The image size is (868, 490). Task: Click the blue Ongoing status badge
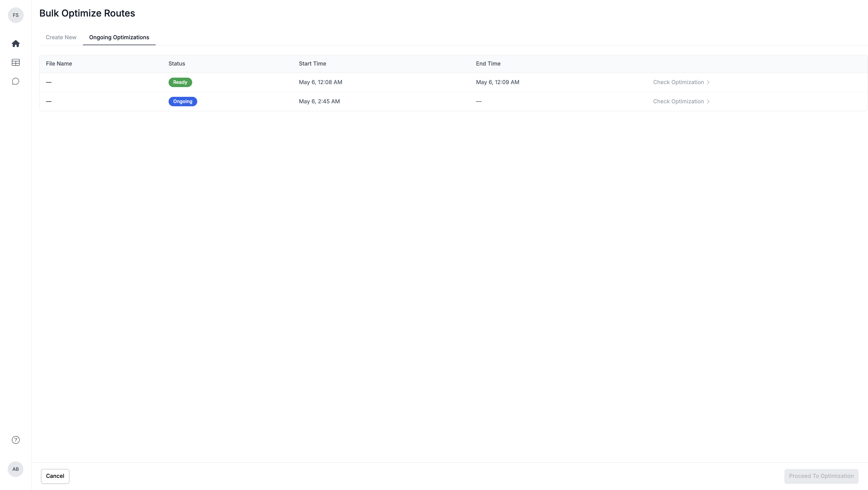click(183, 102)
